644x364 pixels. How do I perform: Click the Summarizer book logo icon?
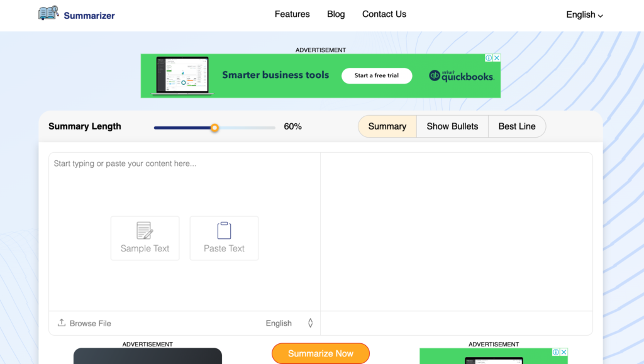click(48, 13)
